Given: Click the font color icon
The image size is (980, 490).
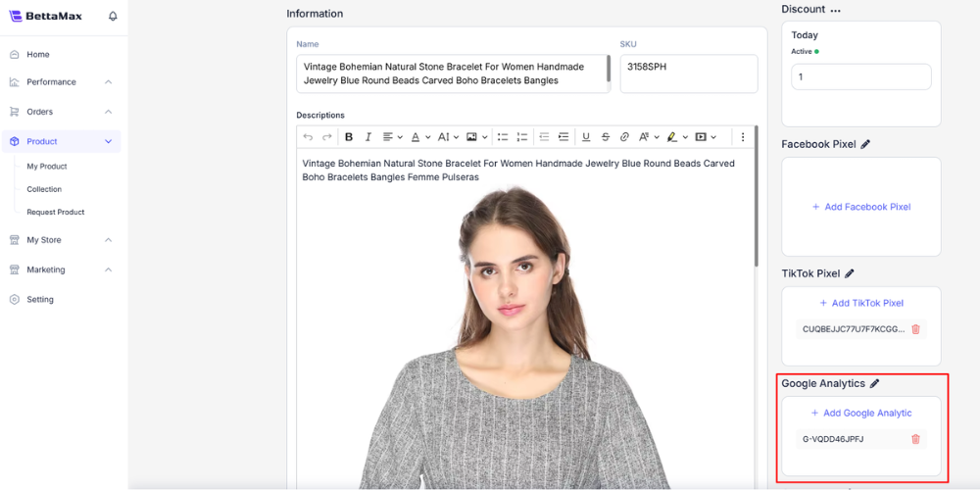Looking at the screenshot, I should 415,137.
